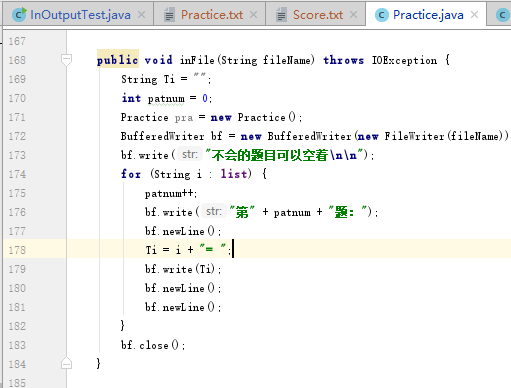The height and width of the screenshot is (388, 511).
Task: Click the partially visible class tab icon
Action: click(503, 15)
